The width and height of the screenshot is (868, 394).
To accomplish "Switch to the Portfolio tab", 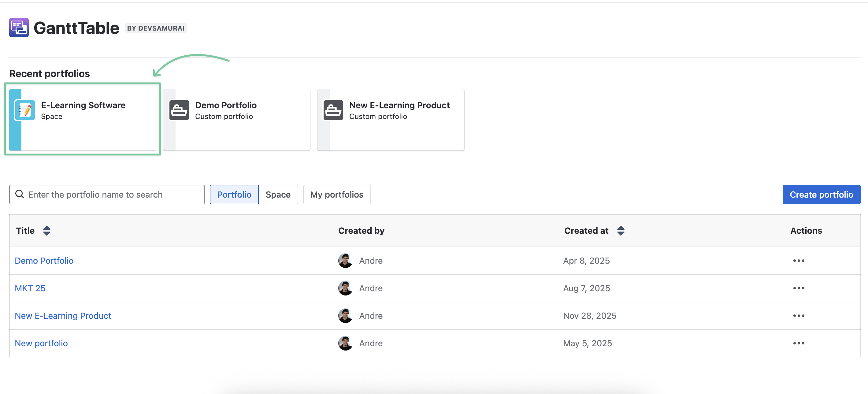I will coord(234,195).
